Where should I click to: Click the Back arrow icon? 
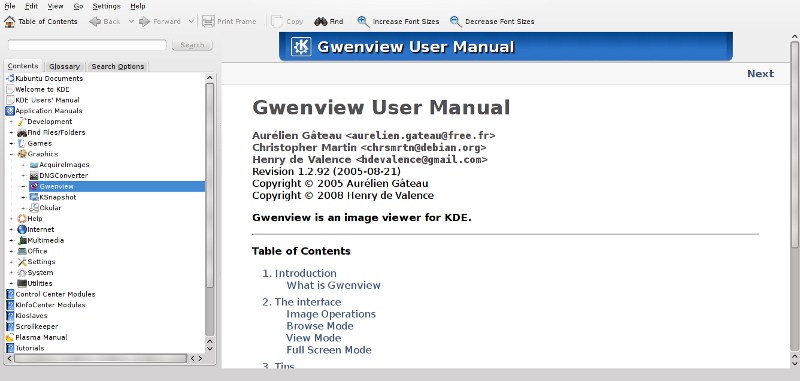[95, 21]
